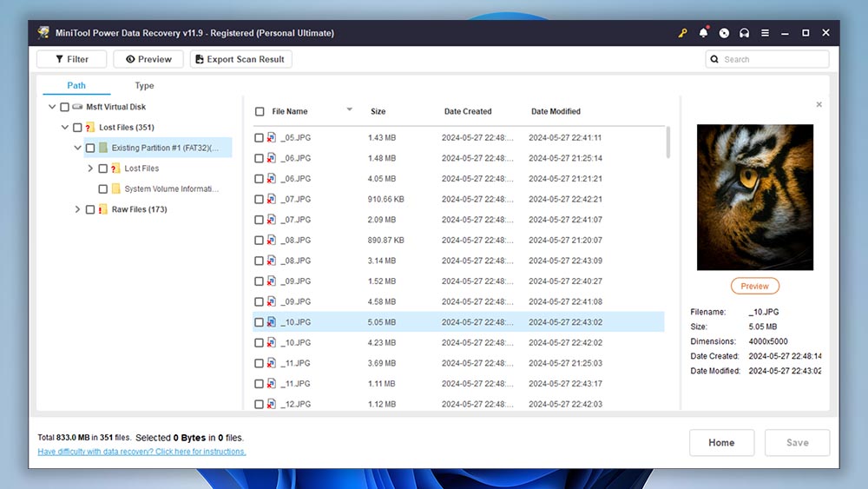The image size is (868, 489).
Task: Switch to the Path tab
Action: coord(76,85)
